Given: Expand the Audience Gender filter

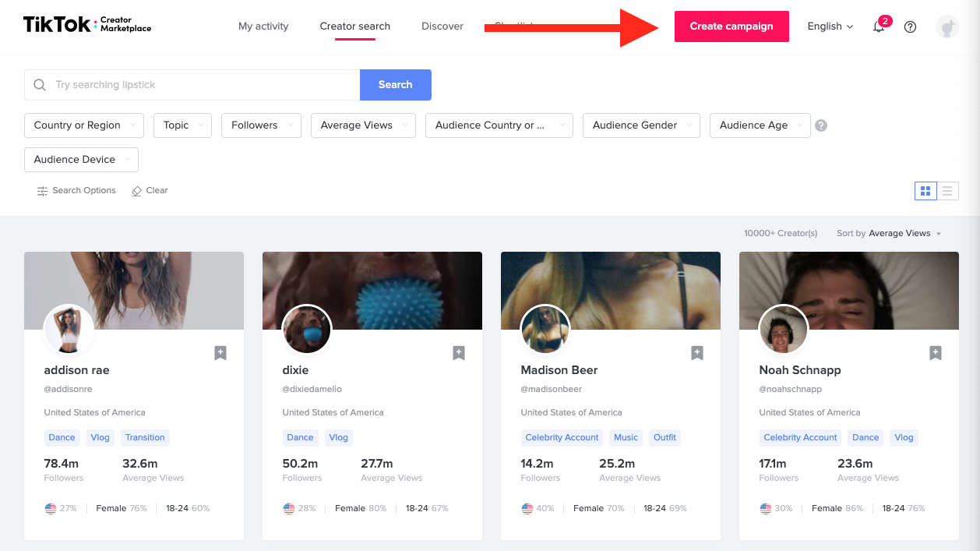Looking at the screenshot, I should click(x=641, y=125).
